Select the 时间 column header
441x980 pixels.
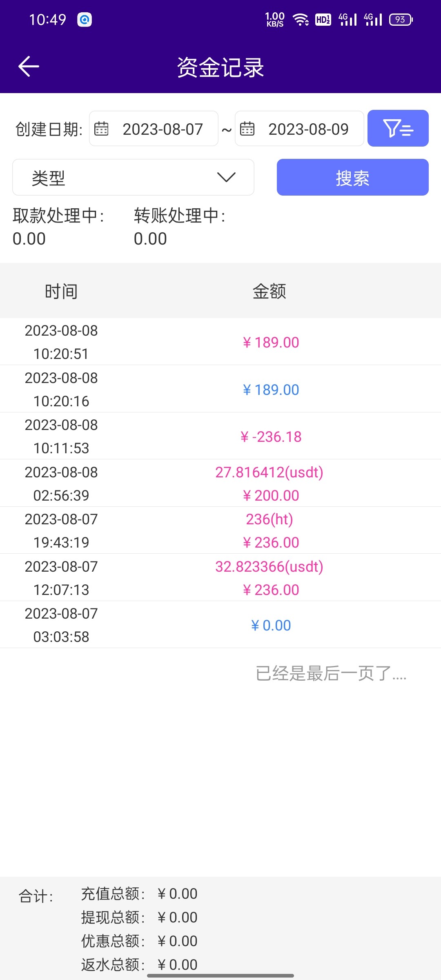point(61,291)
